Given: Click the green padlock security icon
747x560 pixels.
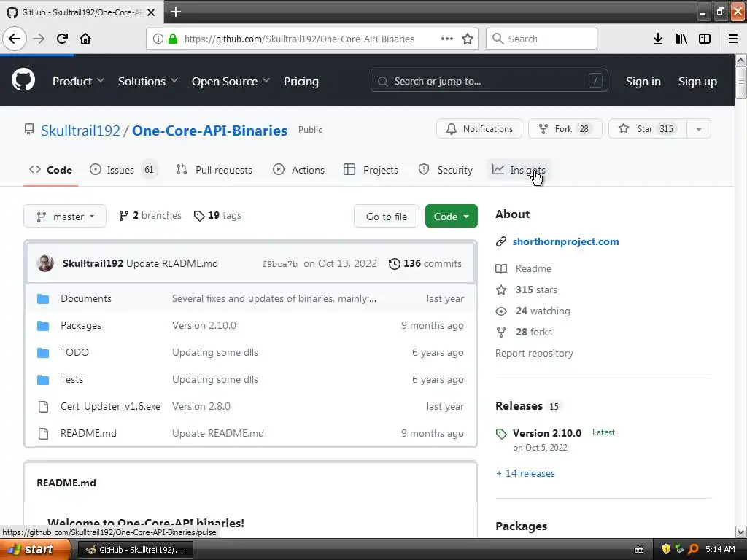Looking at the screenshot, I should (x=173, y=39).
